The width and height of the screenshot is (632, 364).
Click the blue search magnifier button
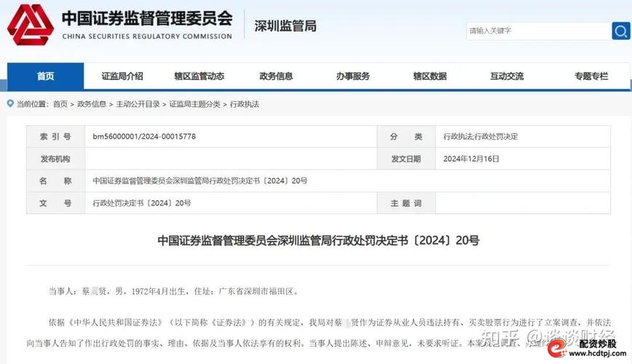[x=620, y=31]
